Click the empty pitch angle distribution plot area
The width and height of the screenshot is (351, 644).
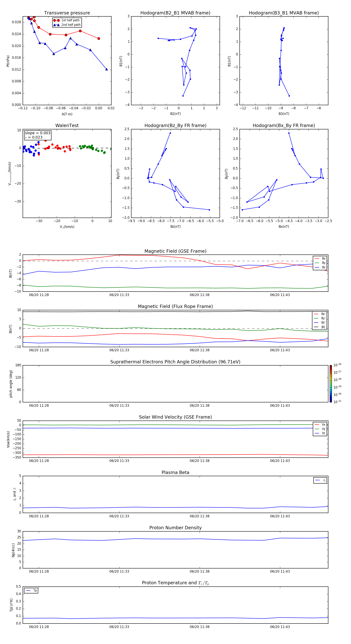(175, 384)
